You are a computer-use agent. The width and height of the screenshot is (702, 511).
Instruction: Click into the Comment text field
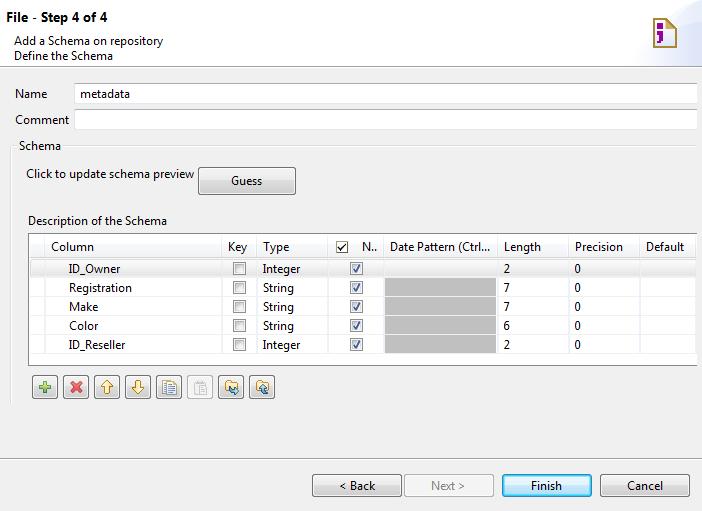pos(385,120)
